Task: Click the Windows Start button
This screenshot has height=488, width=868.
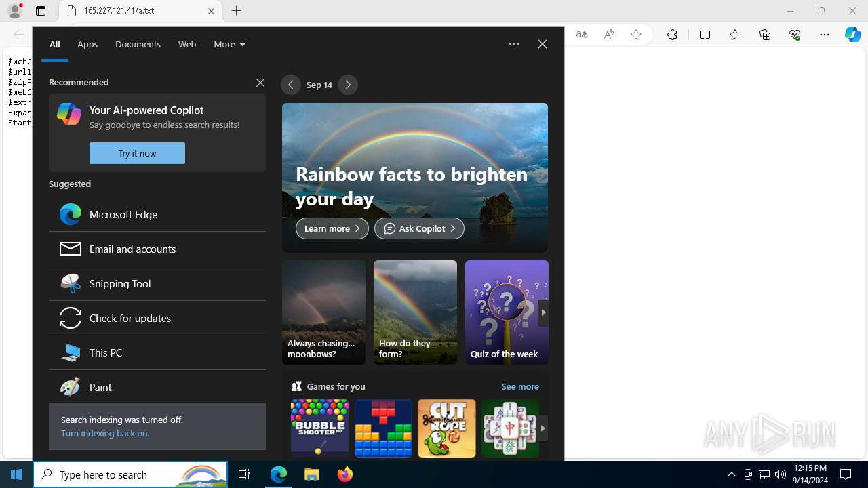Action: coord(16,474)
